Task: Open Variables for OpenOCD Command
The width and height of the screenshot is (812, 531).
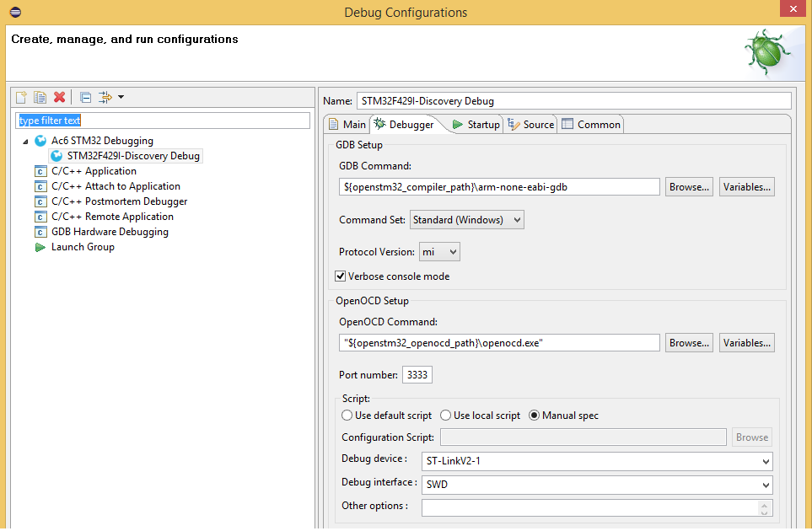Action: click(x=747, y=342)
